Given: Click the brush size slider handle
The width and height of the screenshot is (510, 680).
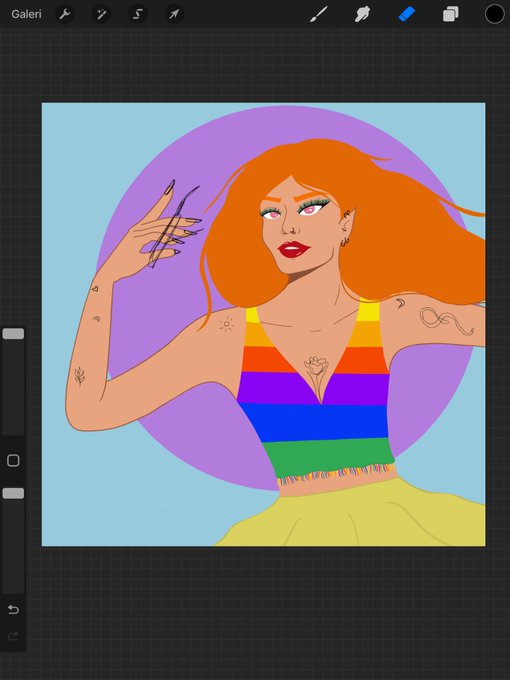Looking at the screenshot, I should (13, 333).
